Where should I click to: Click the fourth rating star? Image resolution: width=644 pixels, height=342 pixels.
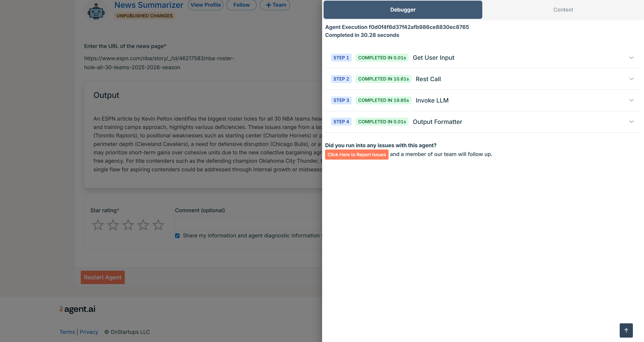tap(143, 225)
